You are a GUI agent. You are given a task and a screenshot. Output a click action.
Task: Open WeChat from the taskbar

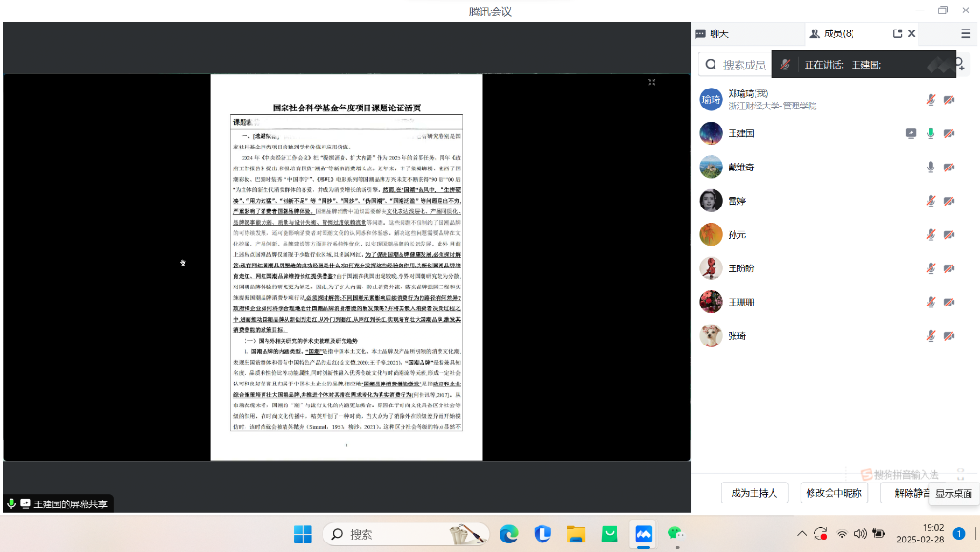[x=676, y=534]
